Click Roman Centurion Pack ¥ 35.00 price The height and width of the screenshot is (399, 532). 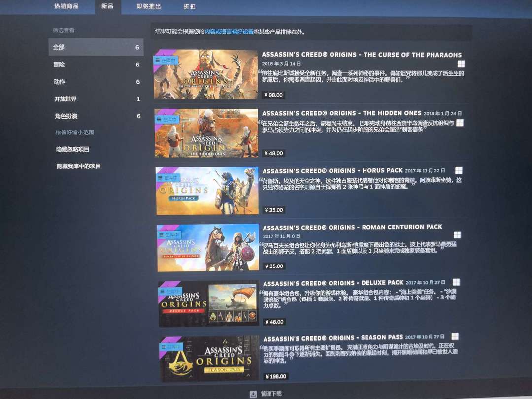(x=274, y=266)
